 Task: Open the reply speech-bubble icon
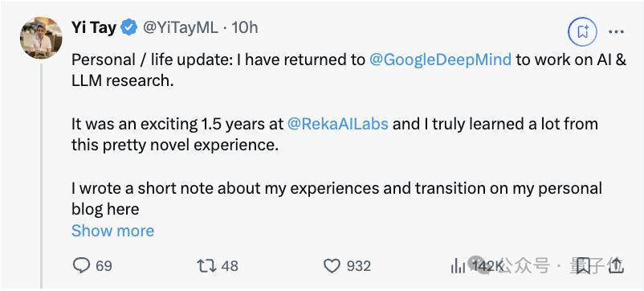[81, 265]
